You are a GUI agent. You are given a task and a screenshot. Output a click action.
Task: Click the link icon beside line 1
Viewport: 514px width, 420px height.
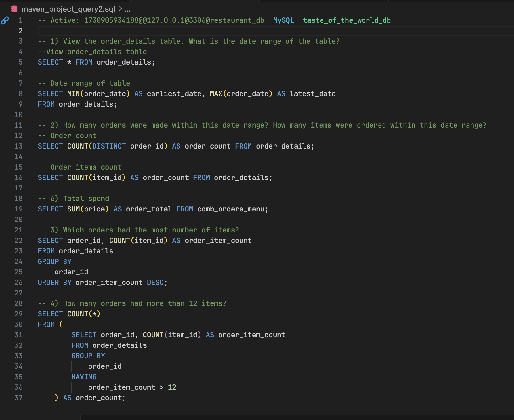point(5,20)
